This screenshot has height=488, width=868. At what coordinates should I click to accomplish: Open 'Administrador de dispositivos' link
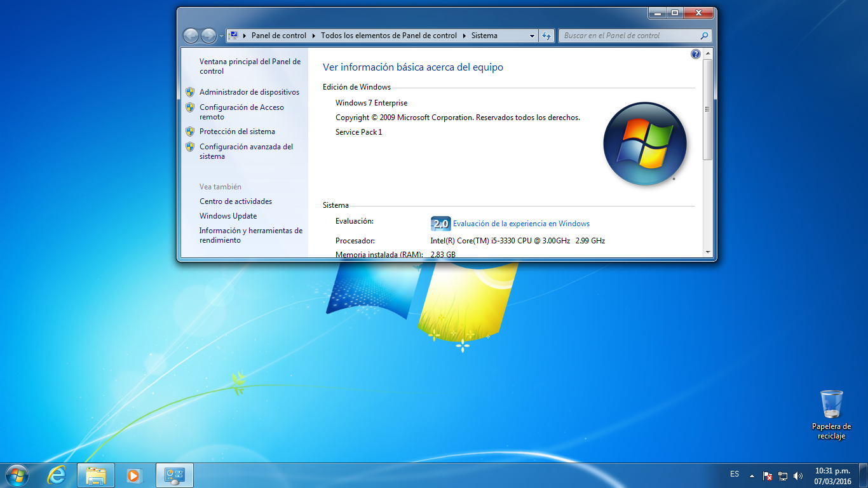[x=249, y=92]
